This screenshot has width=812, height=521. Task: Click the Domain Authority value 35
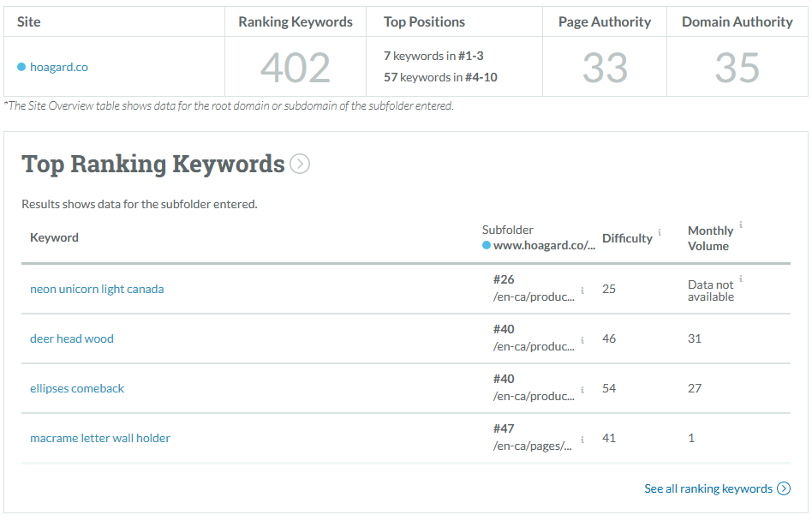click(737, 68)
